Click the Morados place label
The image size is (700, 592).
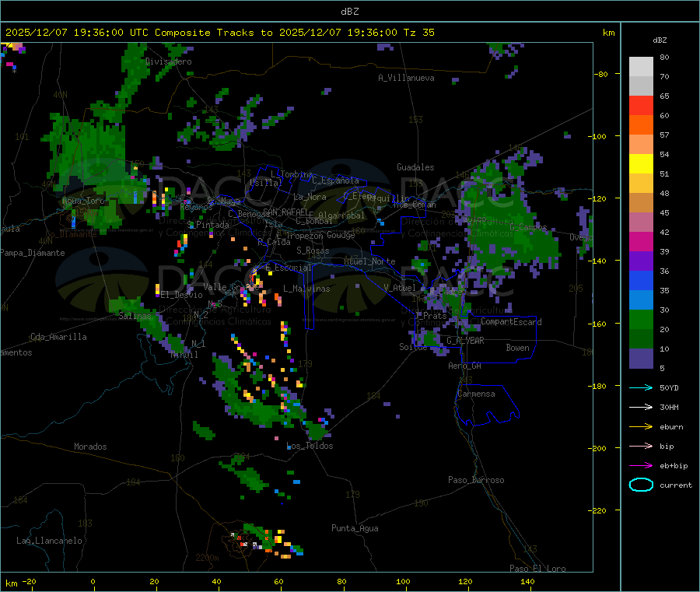(90, 447)
